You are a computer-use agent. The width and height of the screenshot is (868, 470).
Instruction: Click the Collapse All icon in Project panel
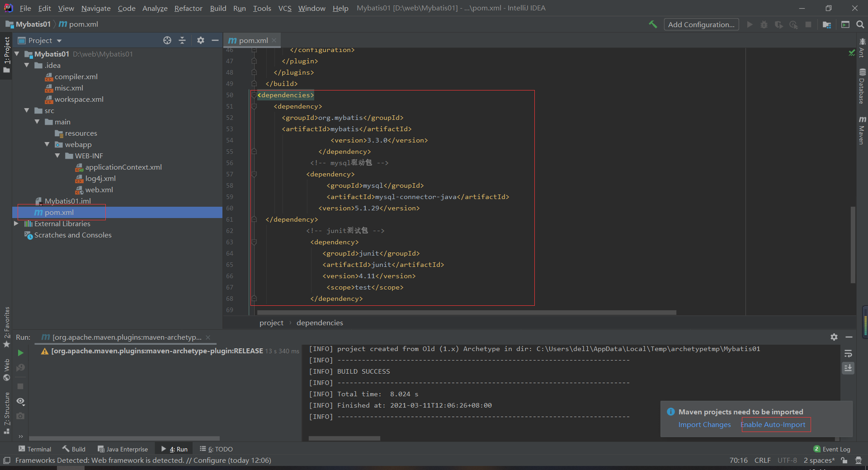click(x=182, y=40)
